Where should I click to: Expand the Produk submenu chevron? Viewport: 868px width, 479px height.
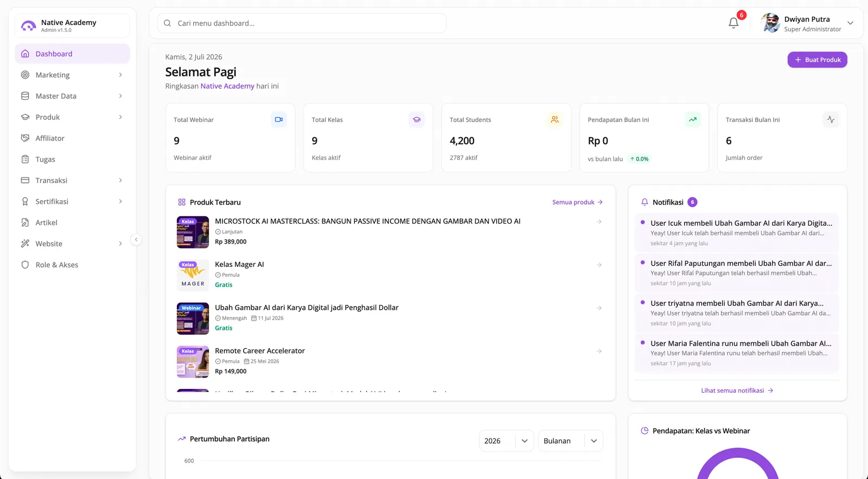point(120,117)
